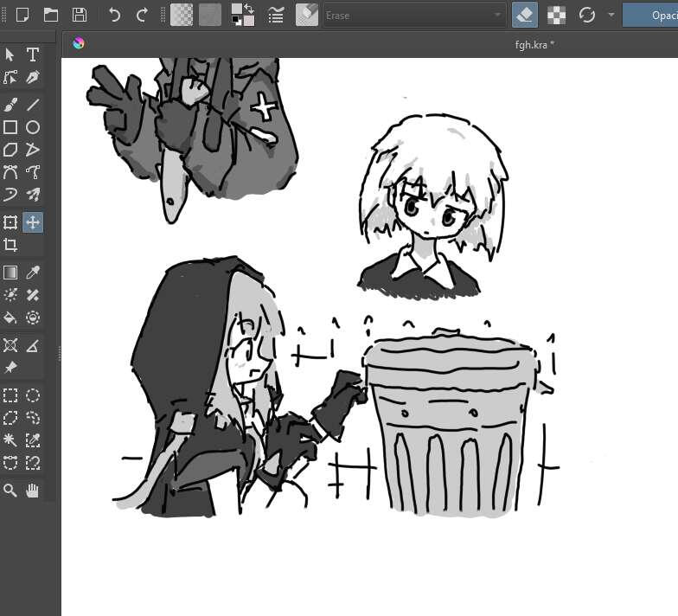Toggle Eraser mode in the toolbar
Image resolution: width=678 pixels, height=616 pixels.
pyautogui.click(x=524, y=15)
